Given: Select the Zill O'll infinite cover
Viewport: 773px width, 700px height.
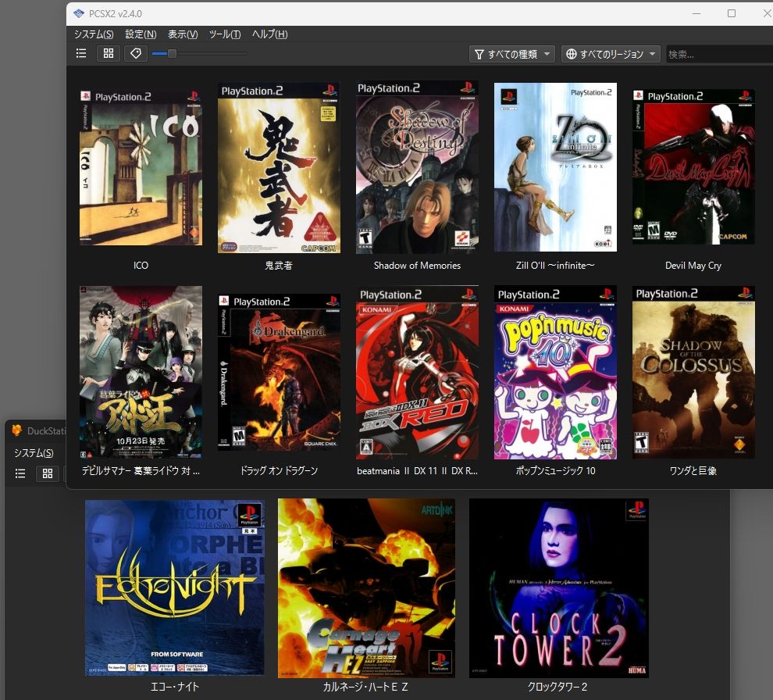Looking at the screenshot, I should 555,167.
